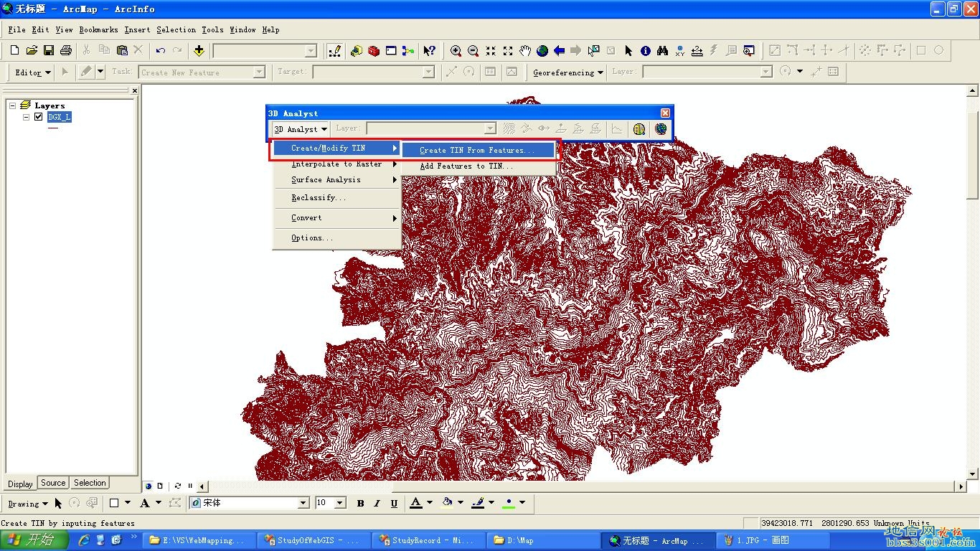Viewport: 980px width, 551px height.
Task: Open the Bookmarks menu
Action: click(98, 29)
